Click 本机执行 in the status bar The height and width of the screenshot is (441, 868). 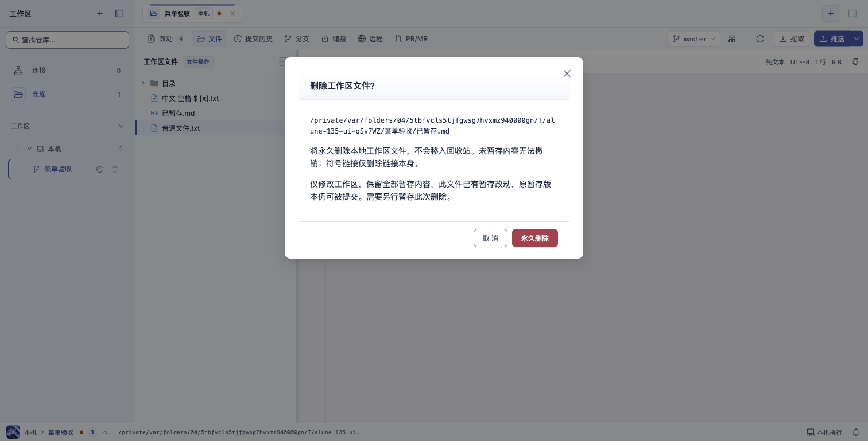[824, 432]
